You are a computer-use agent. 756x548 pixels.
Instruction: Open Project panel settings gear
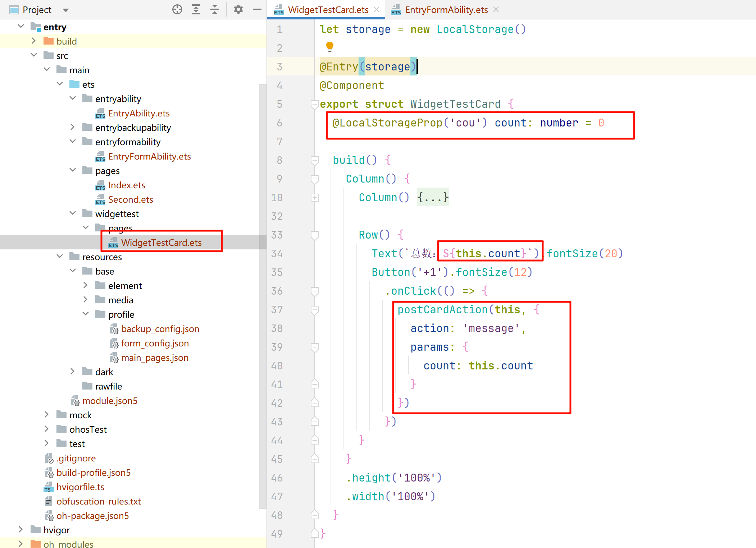238,9
